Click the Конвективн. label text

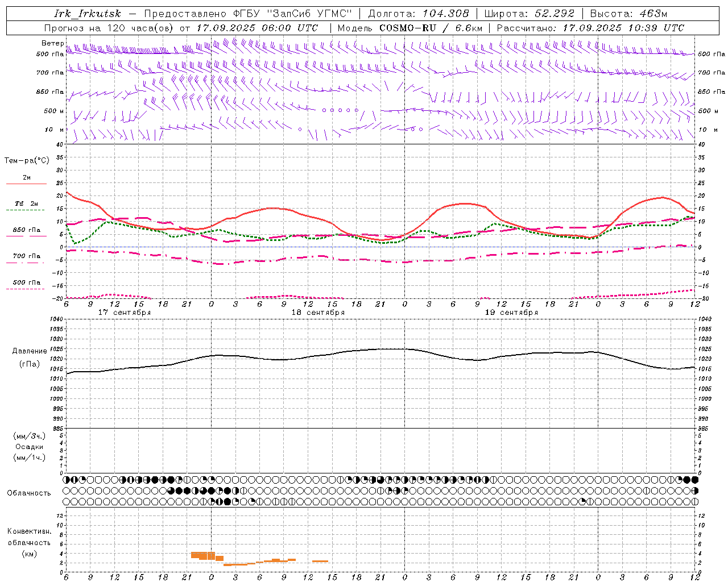point(29,531)
